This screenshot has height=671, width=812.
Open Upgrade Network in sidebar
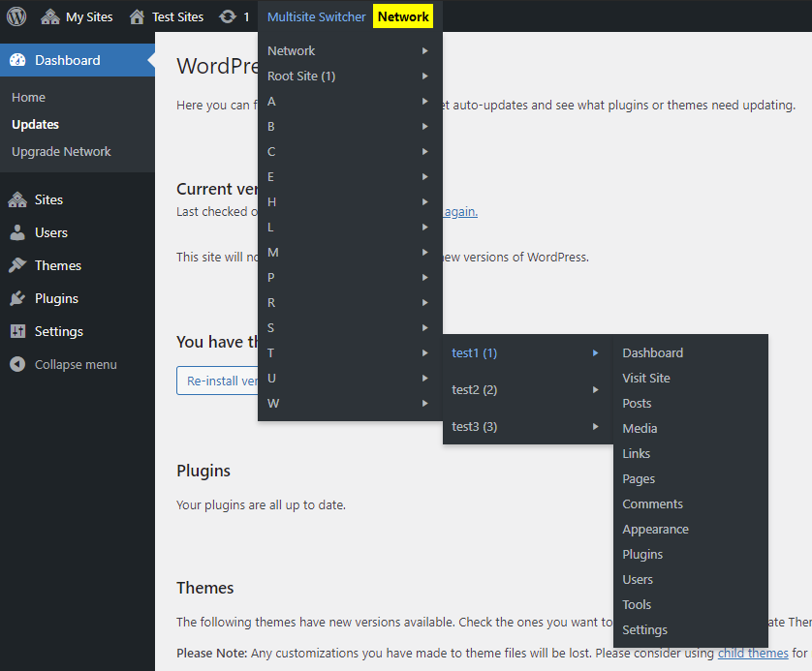(x=61, y=152)
